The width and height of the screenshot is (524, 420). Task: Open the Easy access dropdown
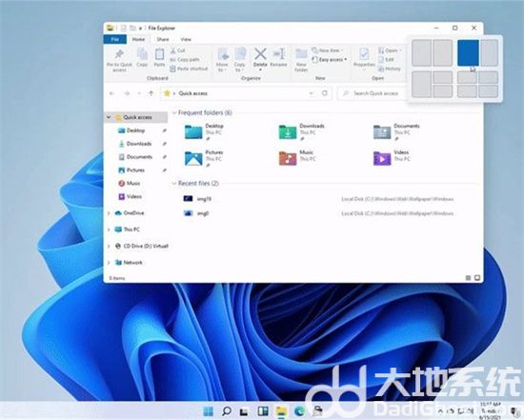click(x=330, y=59)
